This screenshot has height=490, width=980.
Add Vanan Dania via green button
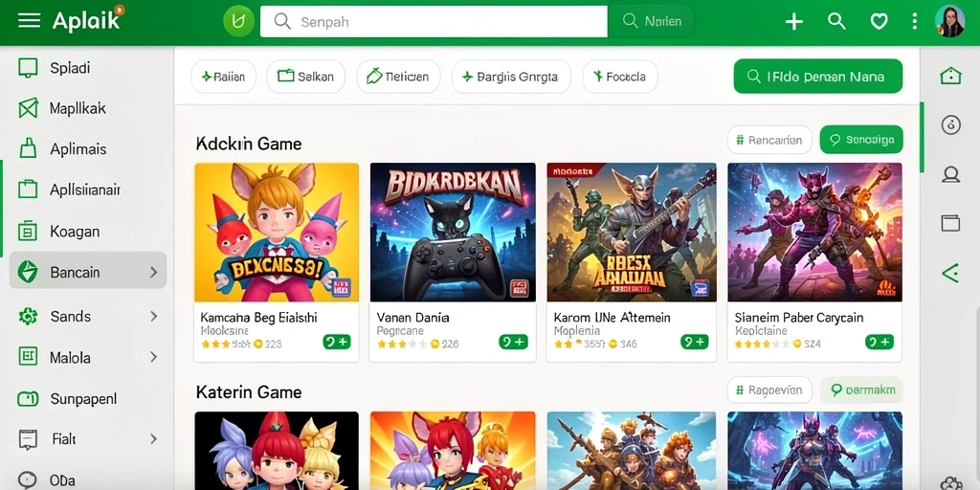pos(513,342)
